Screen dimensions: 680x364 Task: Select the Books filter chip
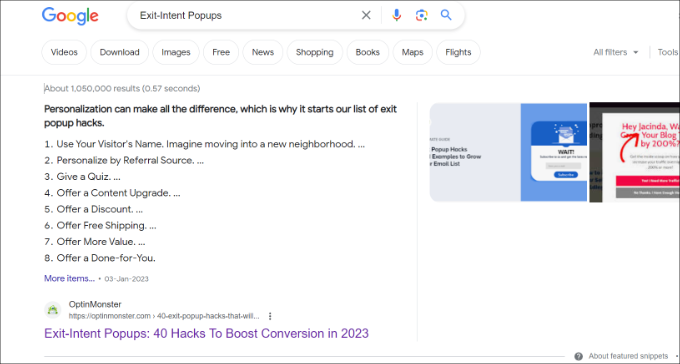368,52
